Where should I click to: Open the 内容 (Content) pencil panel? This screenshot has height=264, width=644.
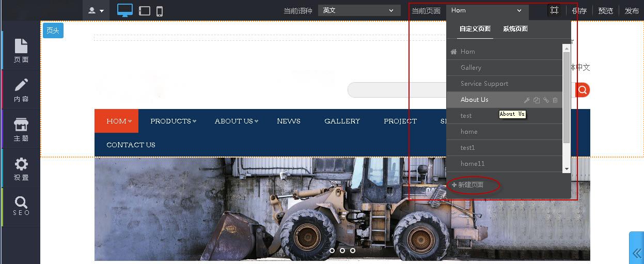(21, 90)
